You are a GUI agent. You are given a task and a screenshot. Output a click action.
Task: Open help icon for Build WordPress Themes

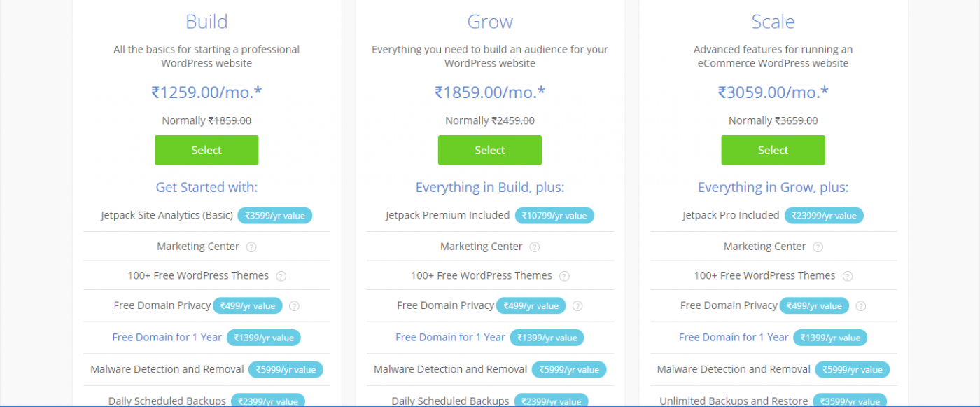tap(281, 276)
